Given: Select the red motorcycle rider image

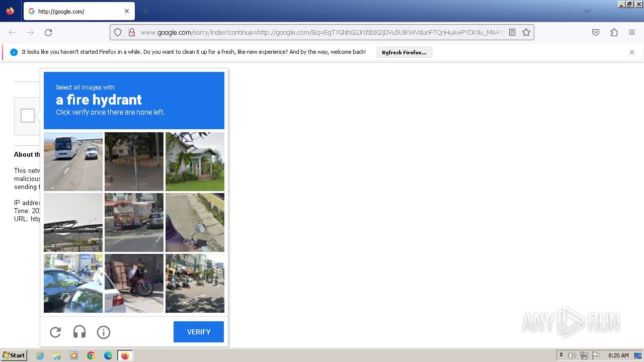Looking at the screenshot, I should (134, 283).
